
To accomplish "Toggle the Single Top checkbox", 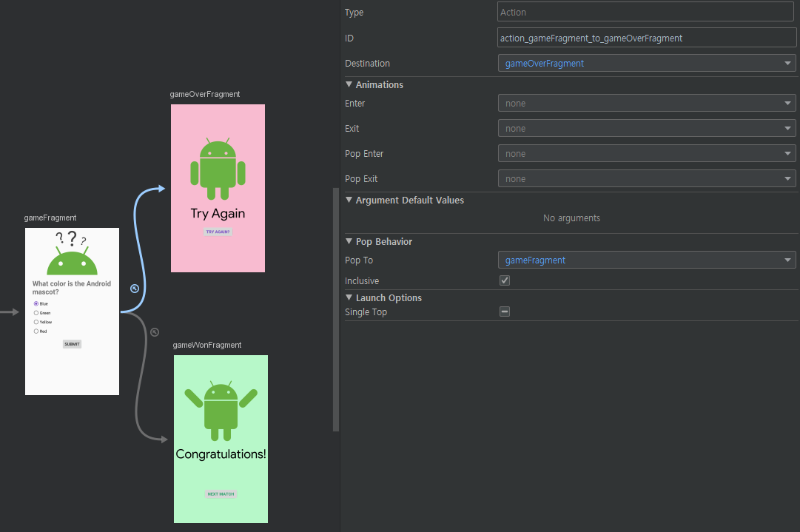I will (505, 312).
